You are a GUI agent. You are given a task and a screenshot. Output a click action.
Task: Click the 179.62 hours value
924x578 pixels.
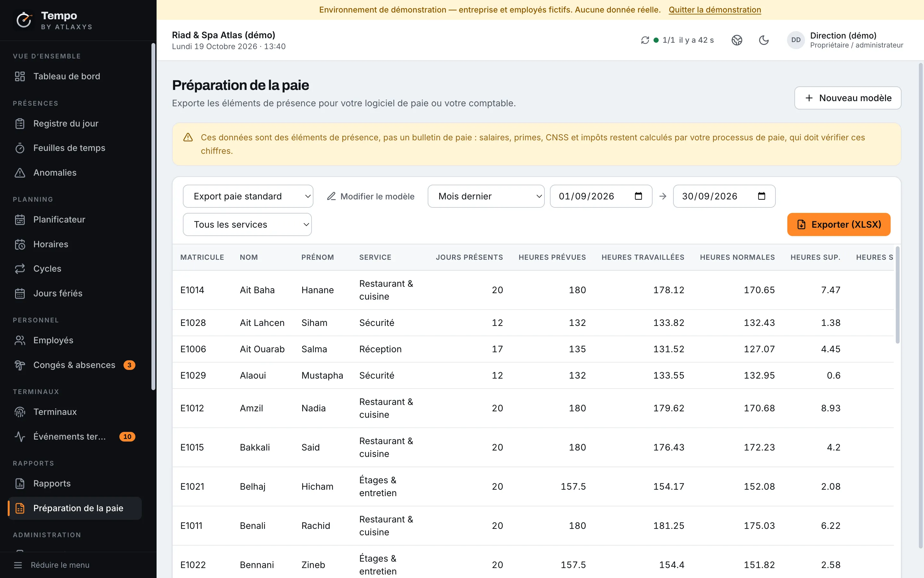669,408
